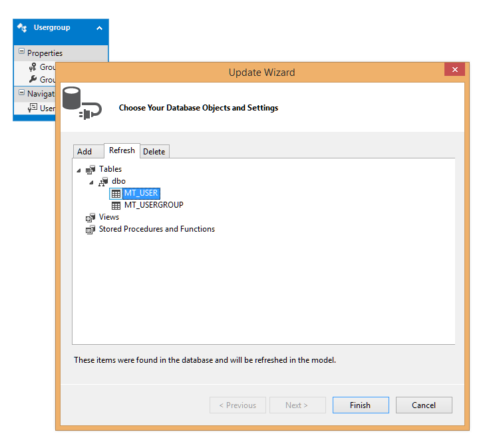The width and height of the screenshot is (491, 448).
Task: Click the dbo schema icon
Action: click(103, 182)
